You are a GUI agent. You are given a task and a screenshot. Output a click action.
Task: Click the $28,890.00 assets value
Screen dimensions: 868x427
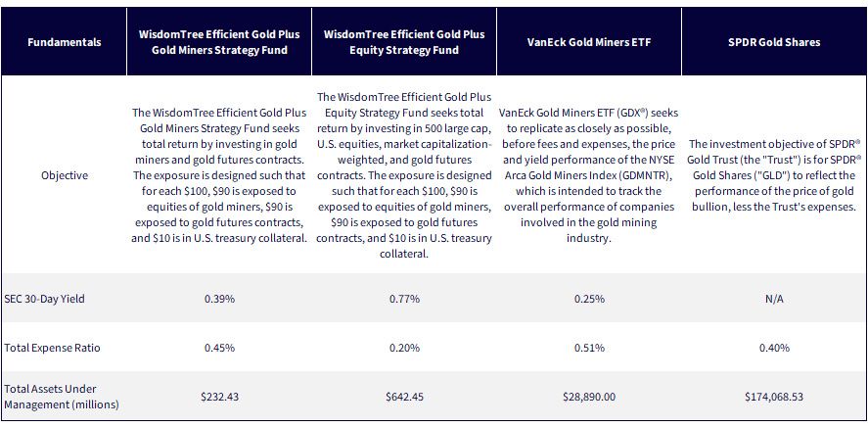(589, 397)
